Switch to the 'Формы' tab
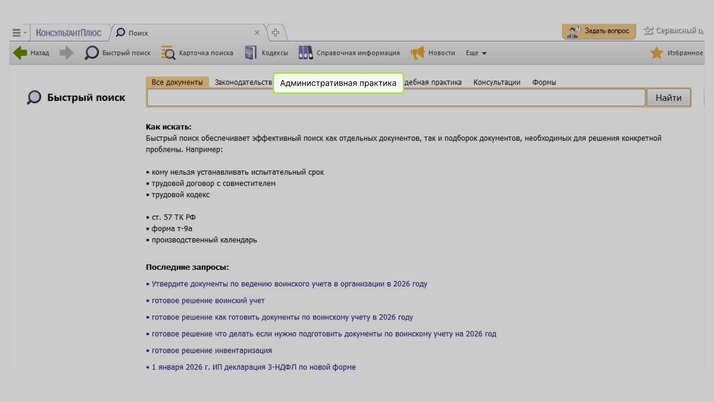Viewport: 714px width, 402px height. (544, 82)
